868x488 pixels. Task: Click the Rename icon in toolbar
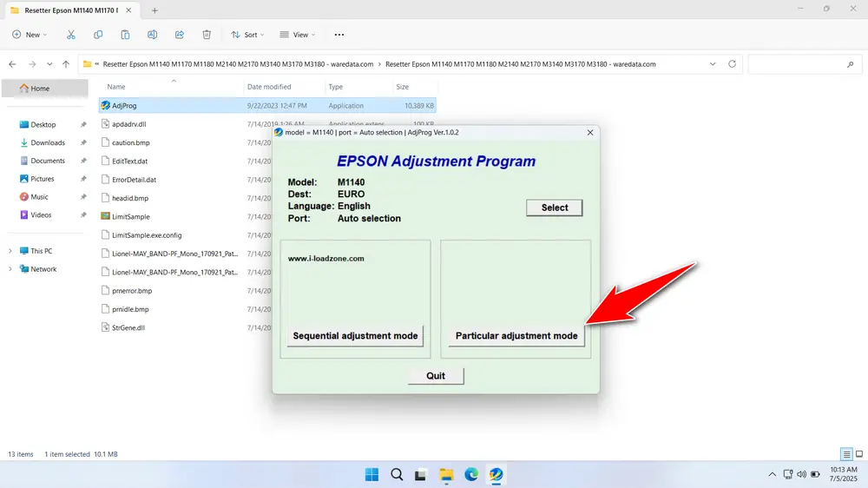pyautogui.click(x=152, y=35)
